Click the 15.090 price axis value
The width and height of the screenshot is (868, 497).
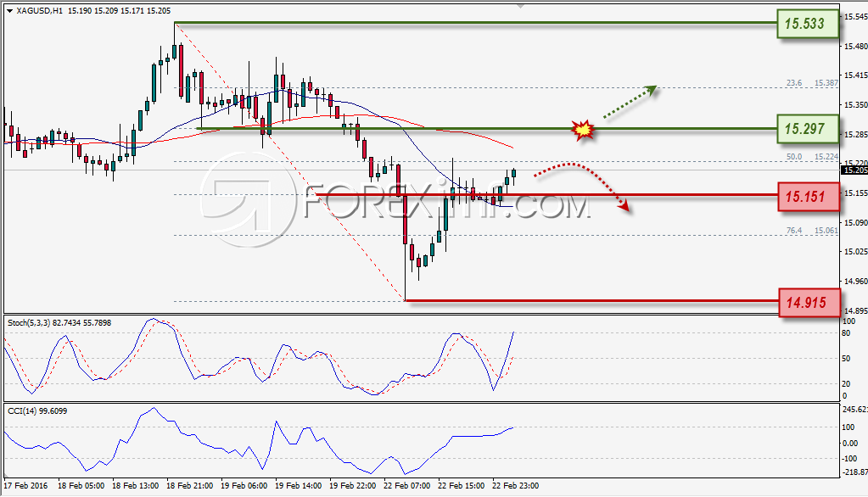(x=855, y=222)
